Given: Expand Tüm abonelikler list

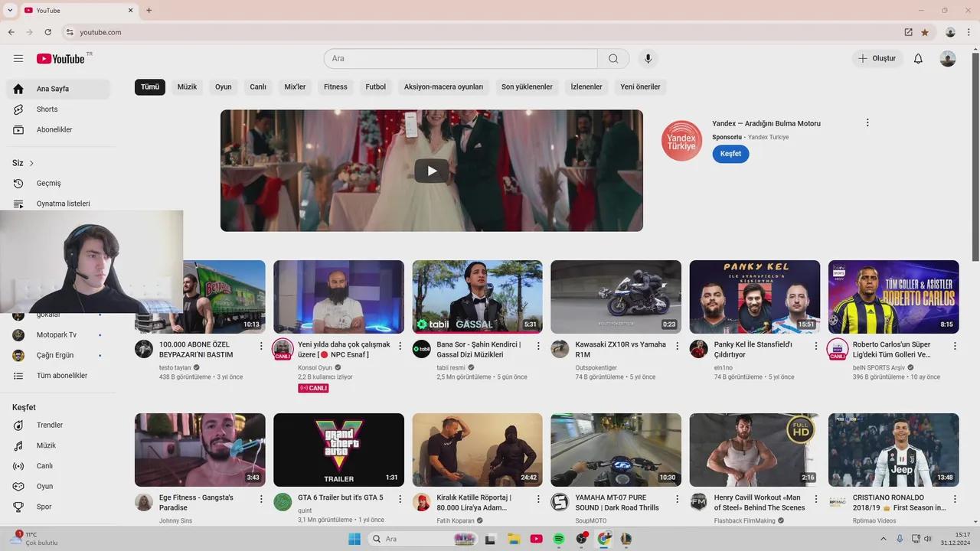Looking at the screenshot, I should click(x=61, y=376).
